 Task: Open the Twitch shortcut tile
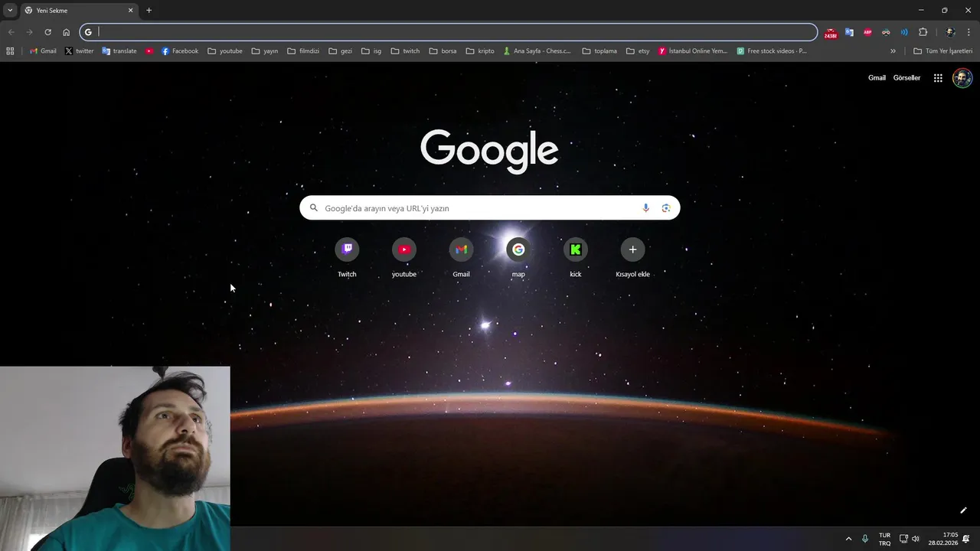pyautogui.click(x=347, y=258)
